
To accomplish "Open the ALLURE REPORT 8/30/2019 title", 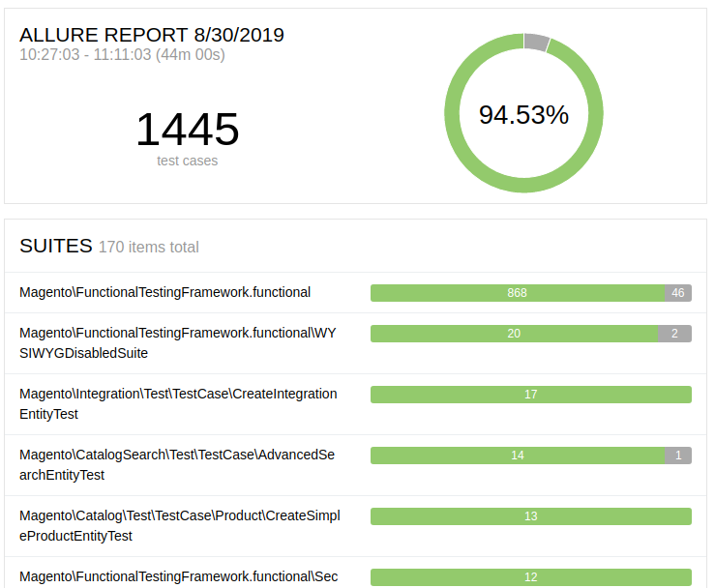I will point(152,35).
